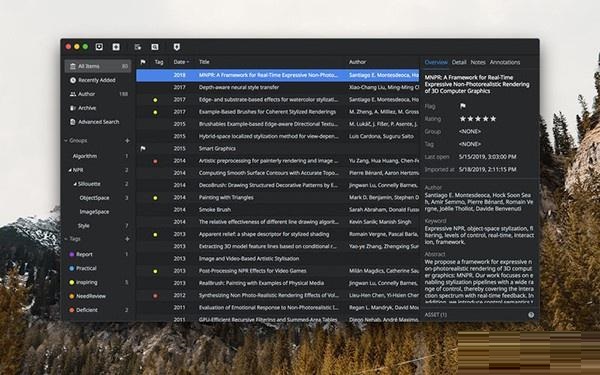
Task: Click the add new item toolbar icon
Action: (x=116, y=47)
